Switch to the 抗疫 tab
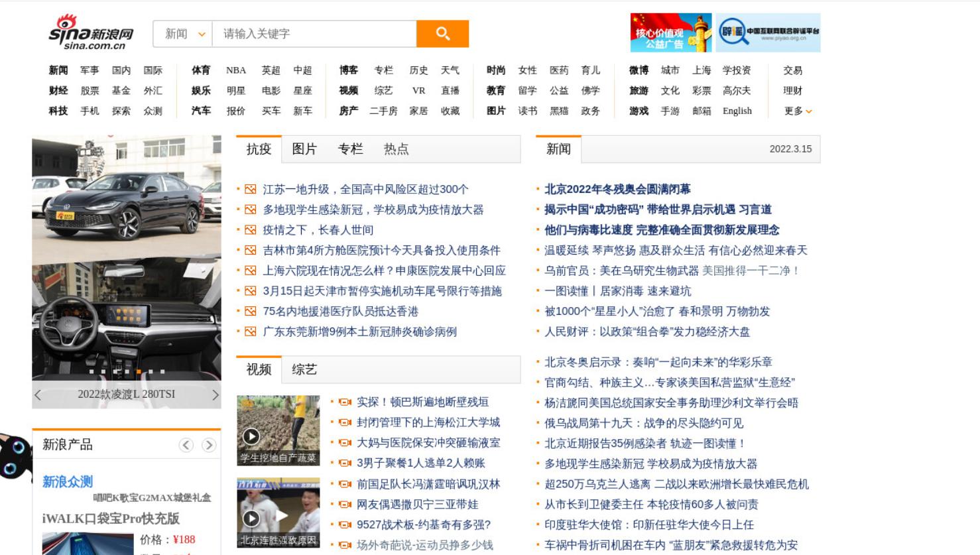980x555 pixels. coord(259,149)
